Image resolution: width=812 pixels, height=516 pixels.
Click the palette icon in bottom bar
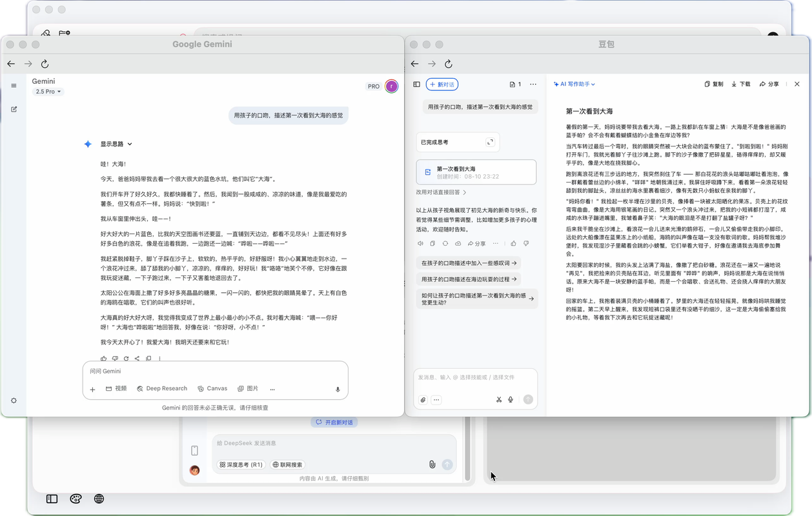pos(76,499)
